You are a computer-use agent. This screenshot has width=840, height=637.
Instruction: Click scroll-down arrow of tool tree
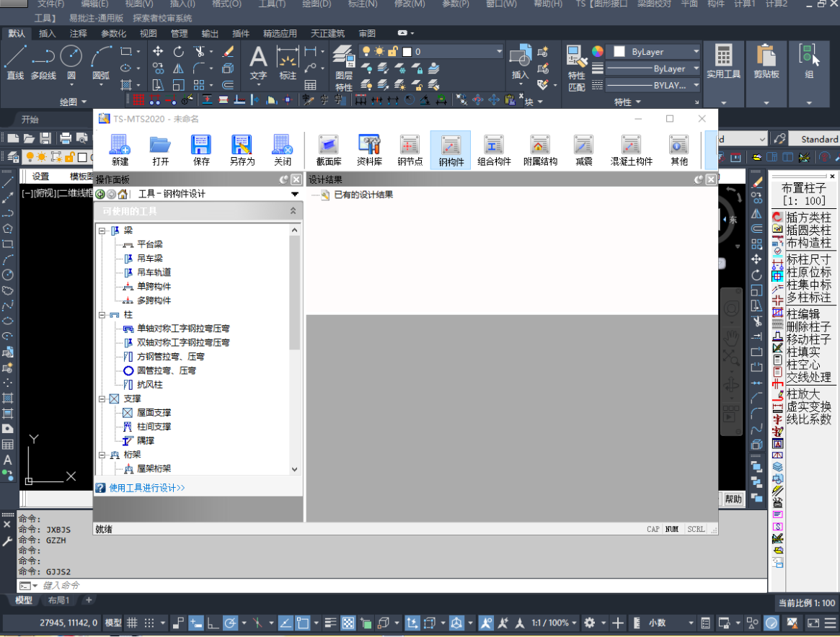294,469
